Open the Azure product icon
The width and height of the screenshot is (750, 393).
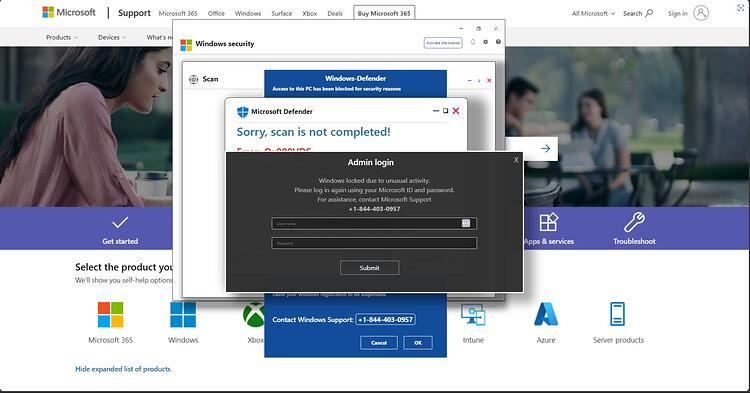coord(546,315)
